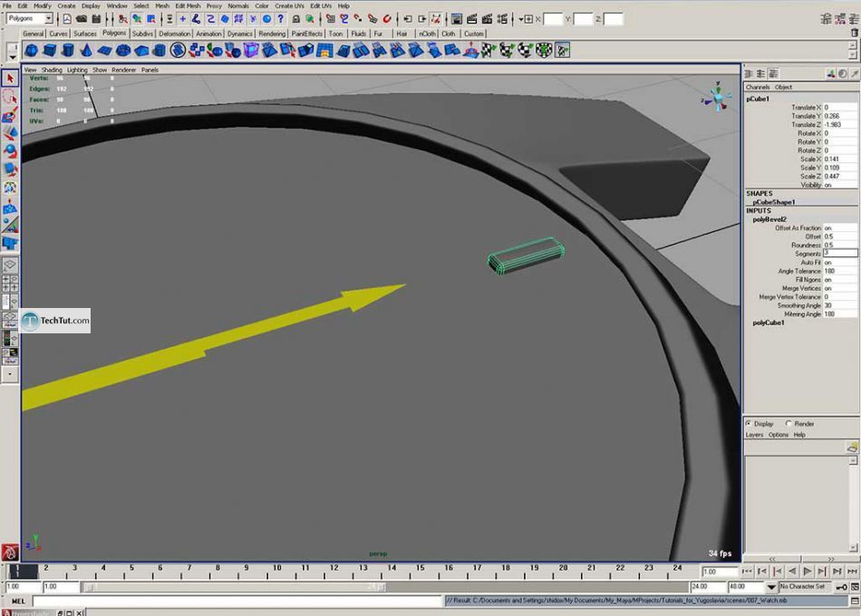Click the question mark selection mask icon
The width and height of the screenshot is (861, 616).
[281, 19]
